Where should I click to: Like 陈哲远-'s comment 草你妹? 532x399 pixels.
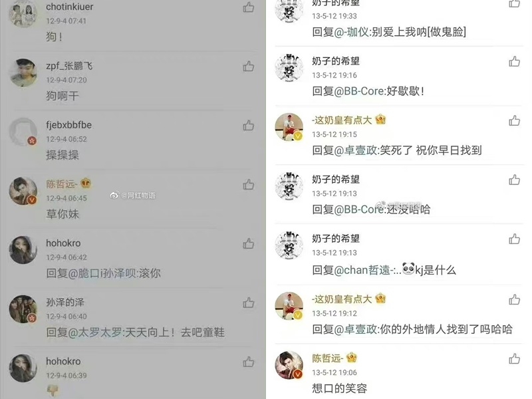[248, 185]
